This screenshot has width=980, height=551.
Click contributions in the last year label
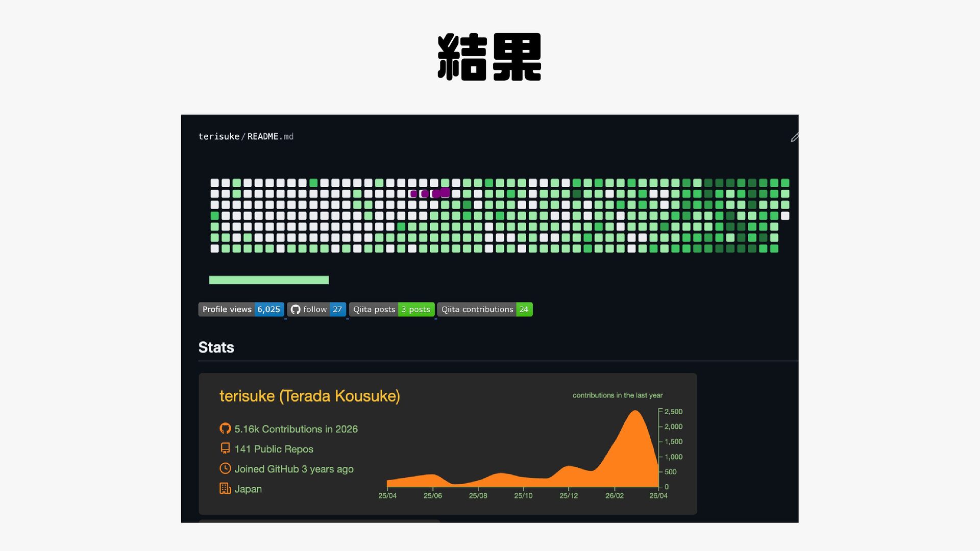pyautogui.click(x=617, y=395)
